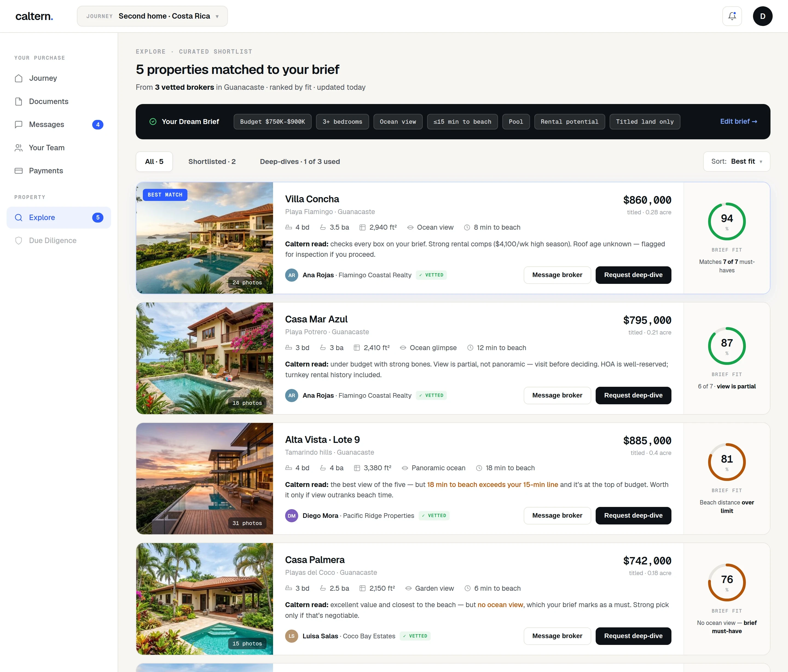Image resolution: width=788 pixels, height=672 pixels.
Task: Request deep-dive for Casa Mar Azul
Action: 633,395
